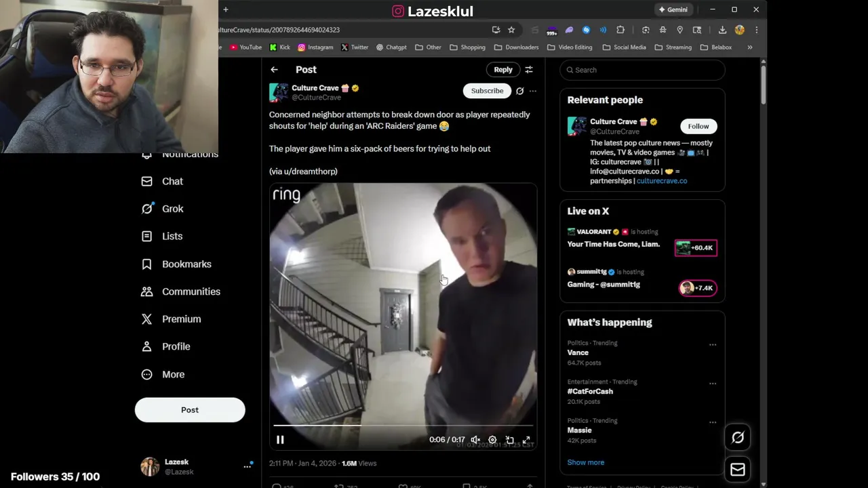The image size is (868, 488).
Task: Open the post's three-dot More menu
Action: (x=533, y=91)
